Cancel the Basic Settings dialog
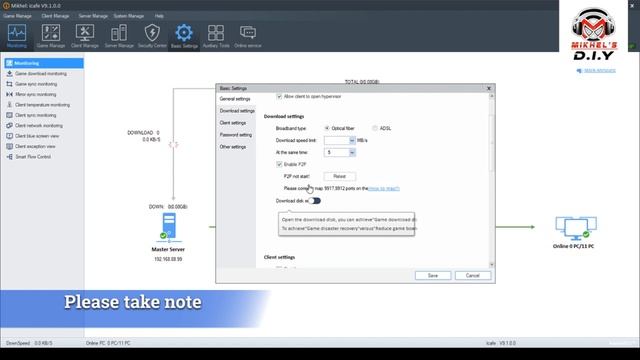The image size is (640, 360). (473, 276)
